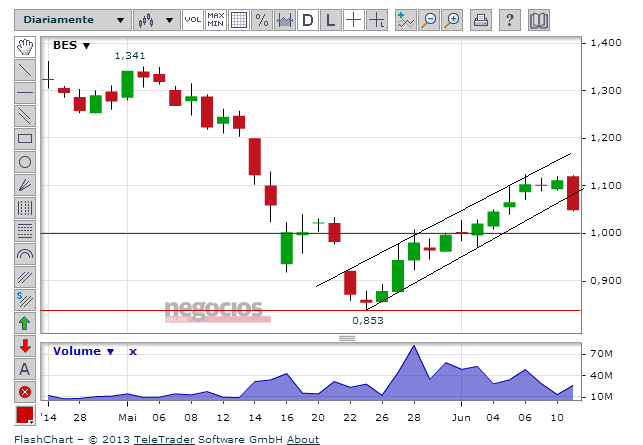Insert a red down arrow marker

(x=25, y=346)
